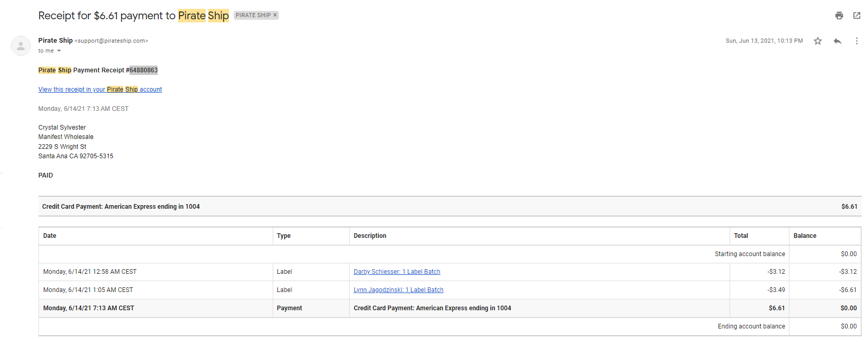Click the receipt number 64880863
This screenshot has width=868, height=342.
(144, 70)
